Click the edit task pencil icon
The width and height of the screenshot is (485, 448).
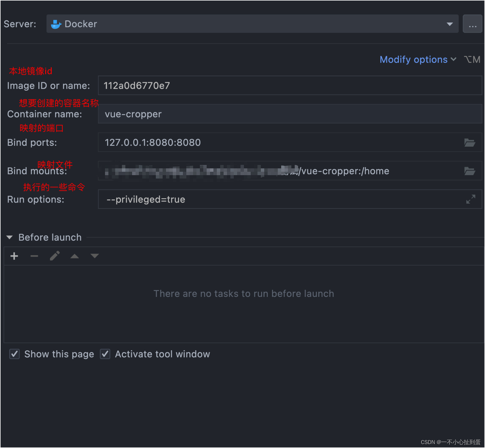[55, 256]
